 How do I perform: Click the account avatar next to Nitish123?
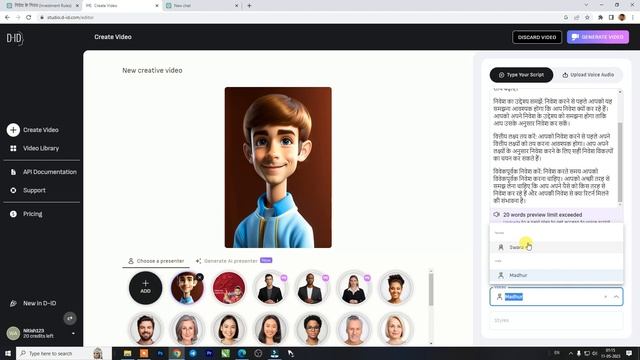pyautogui.click(x=13, y=333)
